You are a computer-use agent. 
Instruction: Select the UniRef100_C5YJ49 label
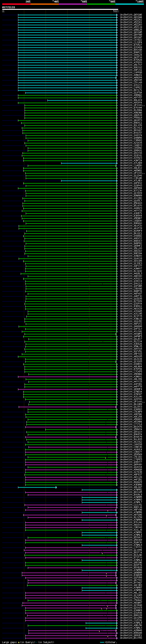[131, 82]
